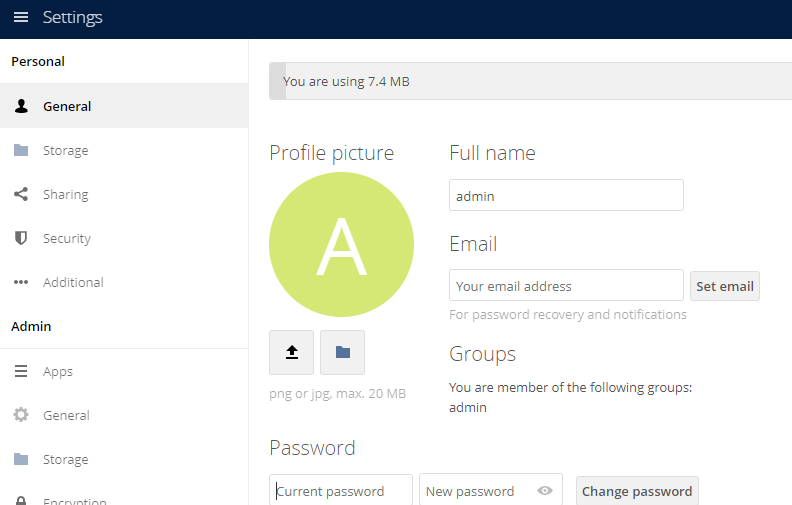Go to Sharing settings

[124, 194]
